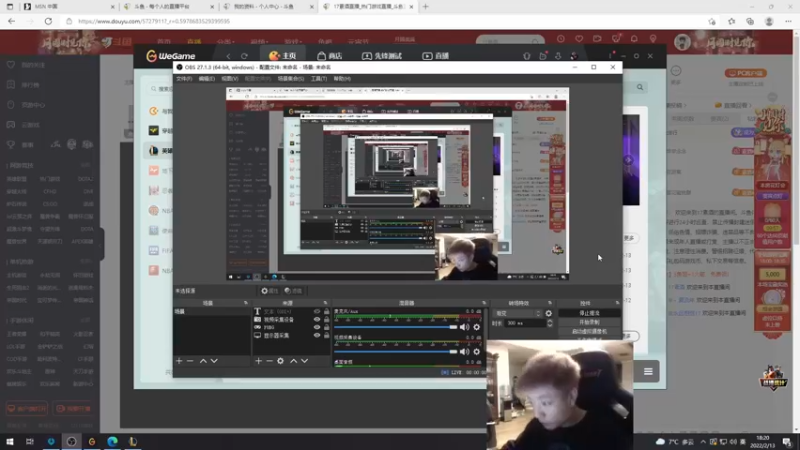Show hidden system tray icons chevron
The image size is (800, 450).
[x=703, y=442]
